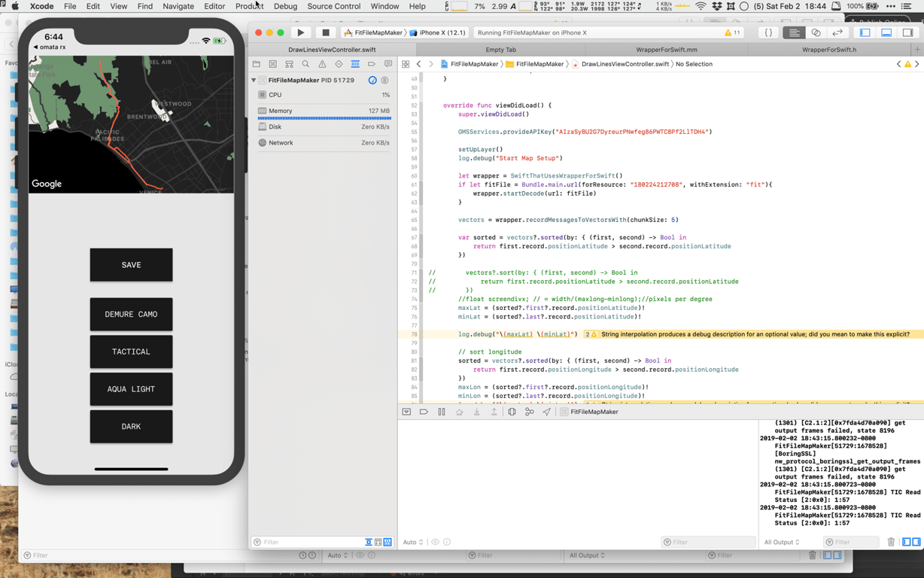Toggle the console pane button
This screenshot has height=578, width=924.
pos(916,543)
